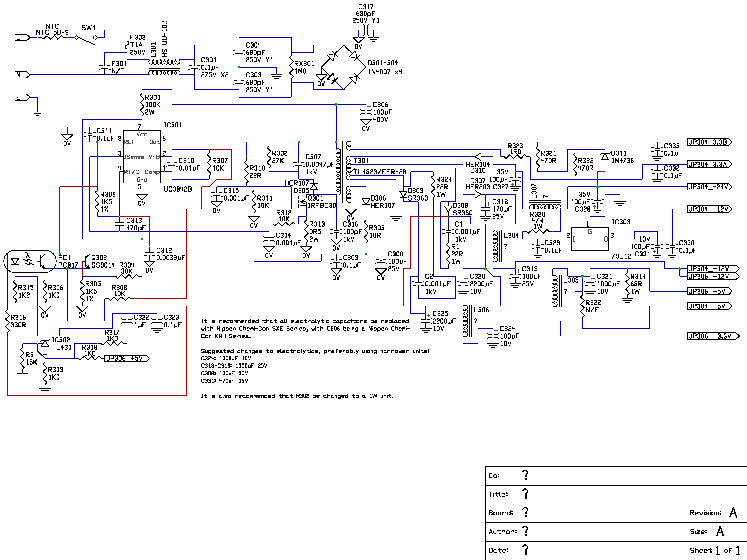Click the 'T1A 250V' fuse rating text
This screenshot has height=560, width=747.
[x=138, y=48]
